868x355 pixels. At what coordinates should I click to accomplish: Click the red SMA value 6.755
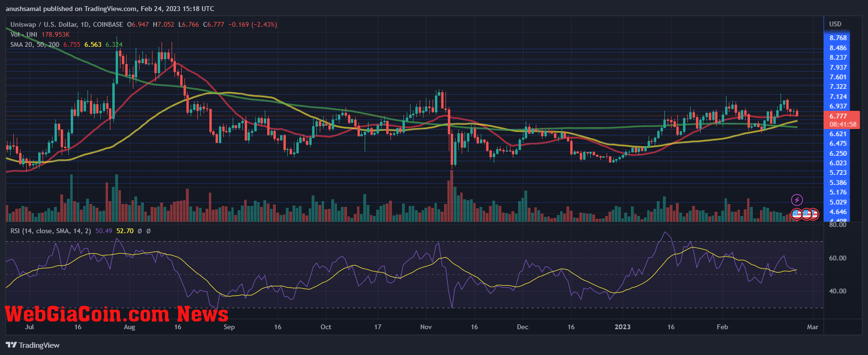(x=72, y=44)
